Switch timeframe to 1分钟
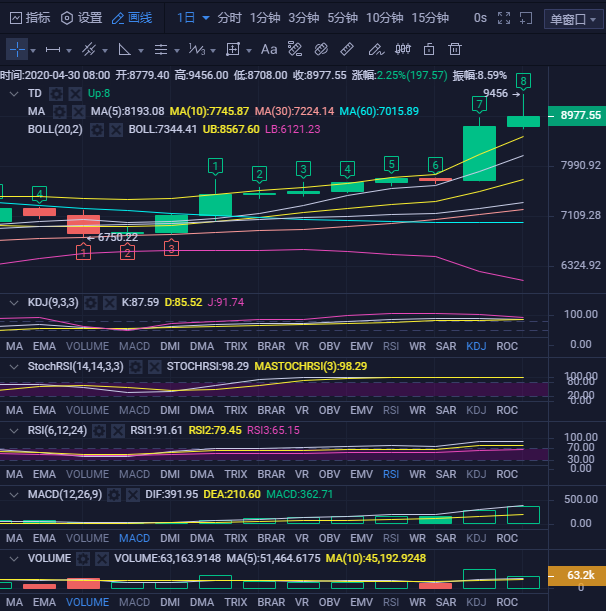Viewport: 606px width, 611px height. pos(265,18)
